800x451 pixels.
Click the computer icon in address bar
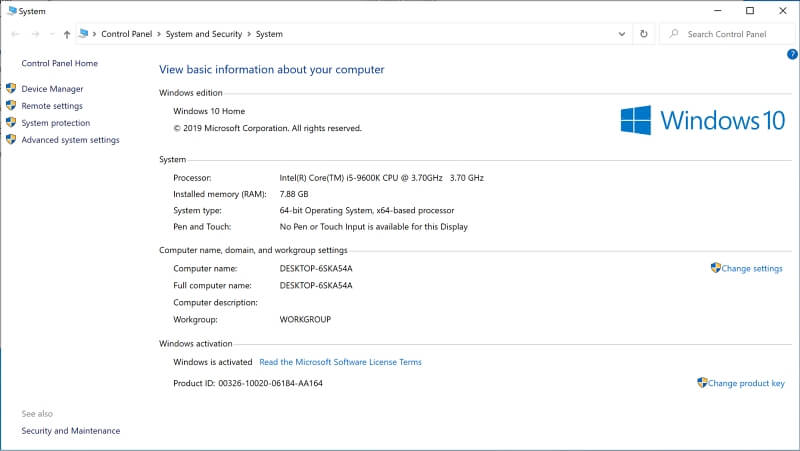(x=84, y=34)
